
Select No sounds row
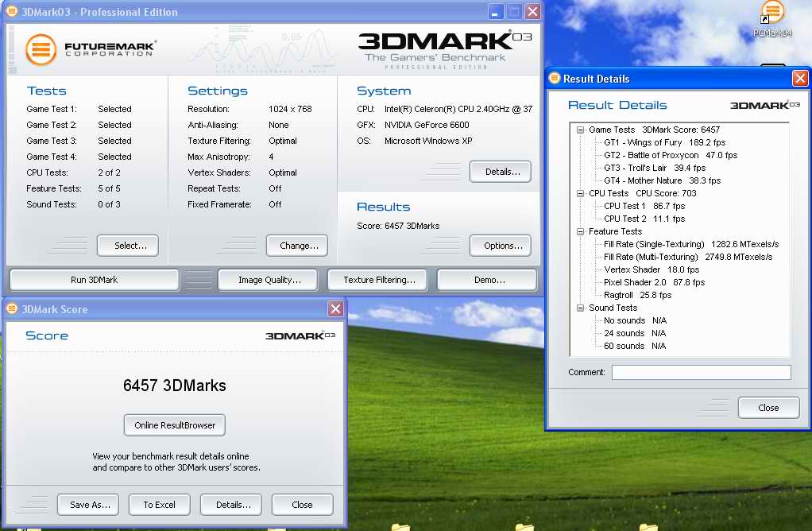coord(636,320)
